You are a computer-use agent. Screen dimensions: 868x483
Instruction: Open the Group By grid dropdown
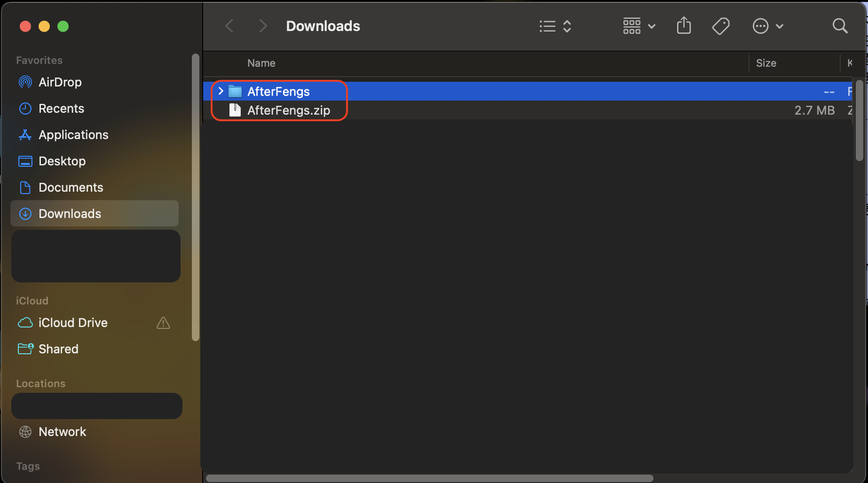(639, 26)
